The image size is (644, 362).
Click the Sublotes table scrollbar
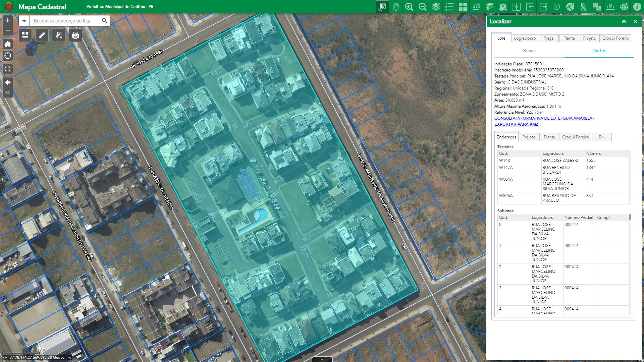point(630,217)
